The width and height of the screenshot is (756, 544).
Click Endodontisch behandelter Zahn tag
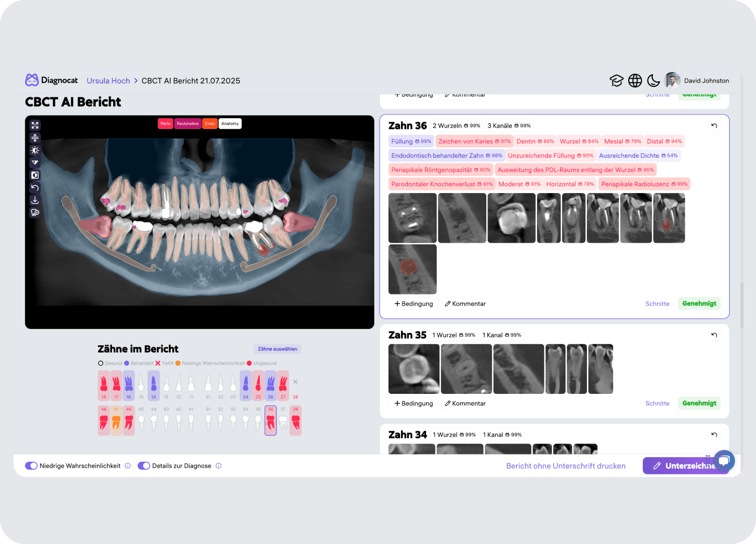(447, 155)
